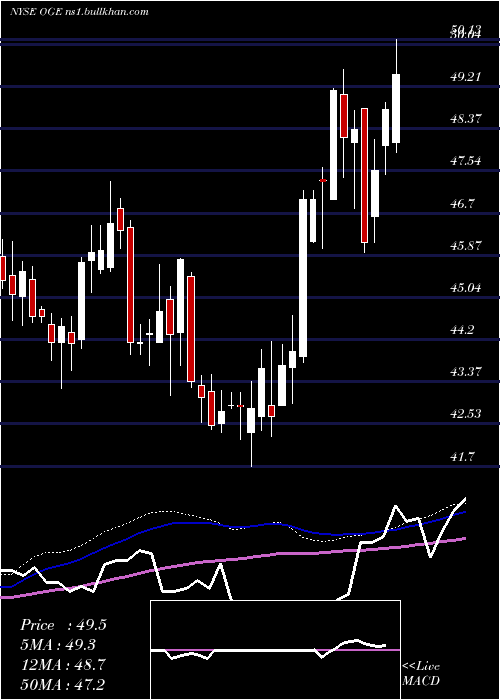Select the 42.53 price axis label
Screen dimensions: 500x700
[x=466, y=413]
